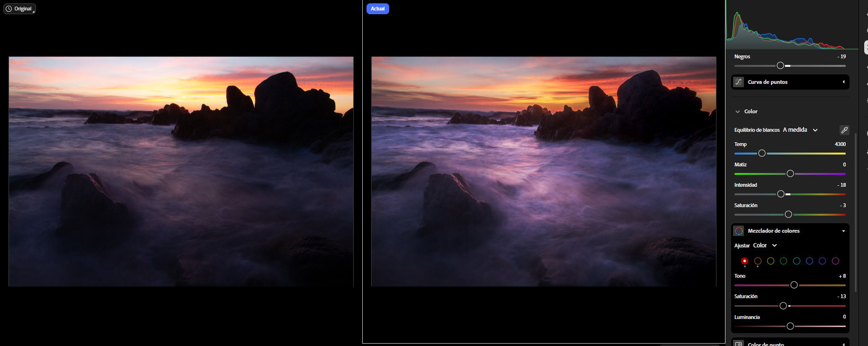Select the aqua color in the mixer

796,261
